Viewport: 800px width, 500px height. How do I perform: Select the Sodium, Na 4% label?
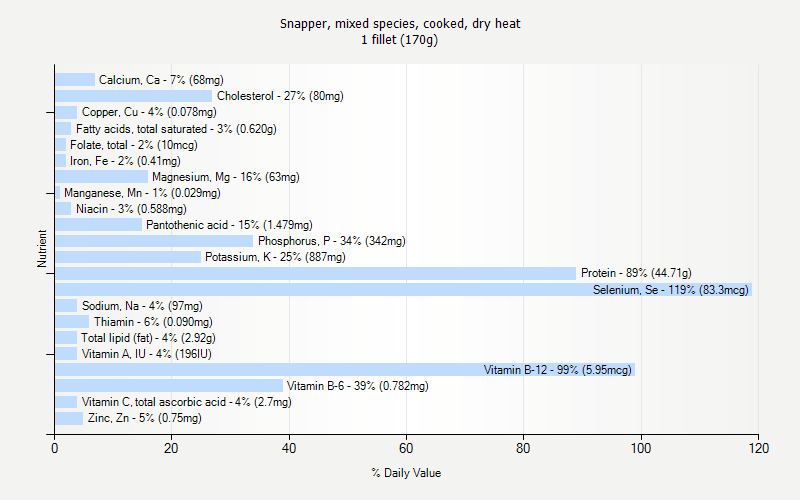pyautogui.click(x=142, y=306)
